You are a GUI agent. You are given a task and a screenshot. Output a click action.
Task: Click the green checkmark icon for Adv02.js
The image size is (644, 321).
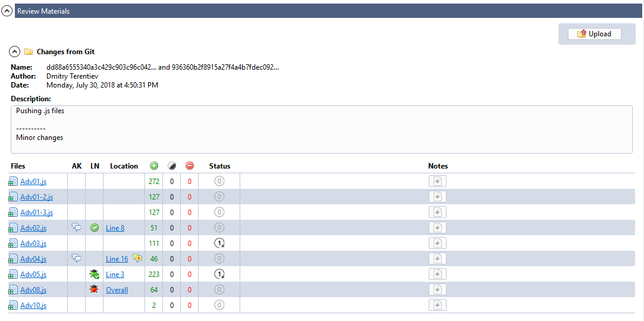pos(94,227)
